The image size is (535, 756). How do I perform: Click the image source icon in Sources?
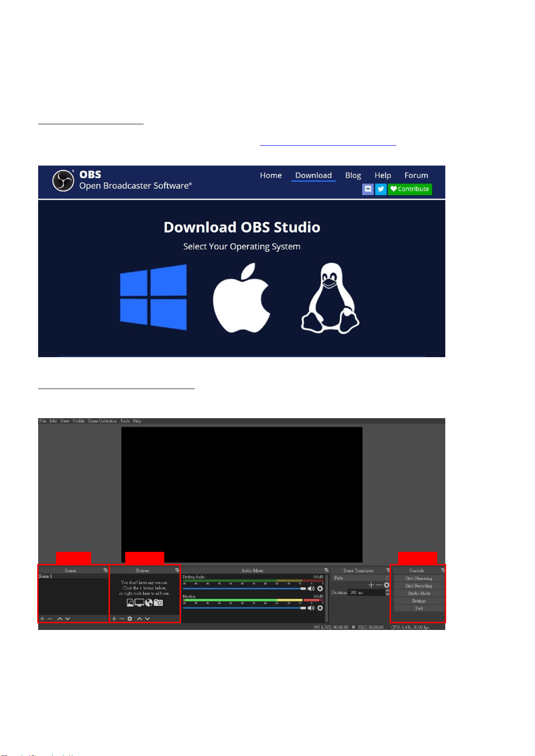point(130,603)
